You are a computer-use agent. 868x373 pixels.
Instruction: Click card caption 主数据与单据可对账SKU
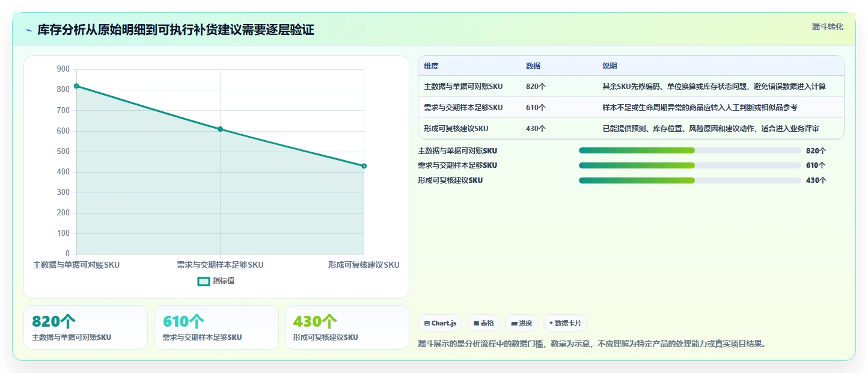tap(72, 338)
